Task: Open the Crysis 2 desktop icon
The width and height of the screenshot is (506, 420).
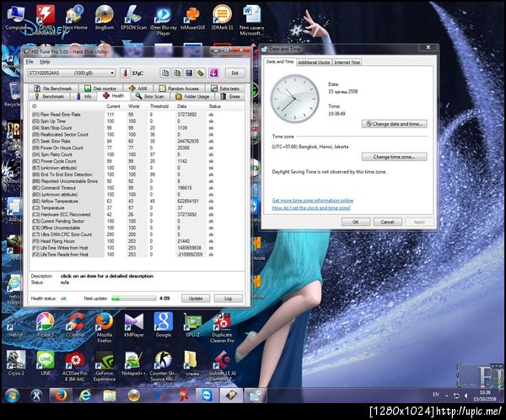Action: tap(16, 363)
